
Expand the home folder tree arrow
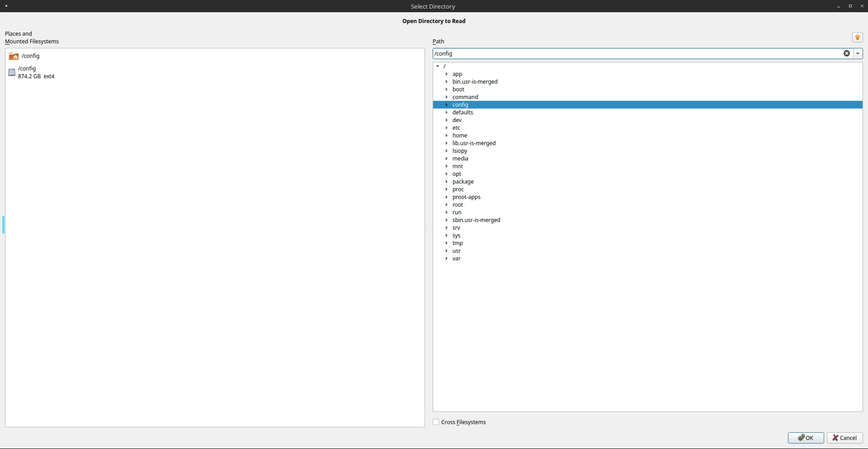click(x=447, y=136)
